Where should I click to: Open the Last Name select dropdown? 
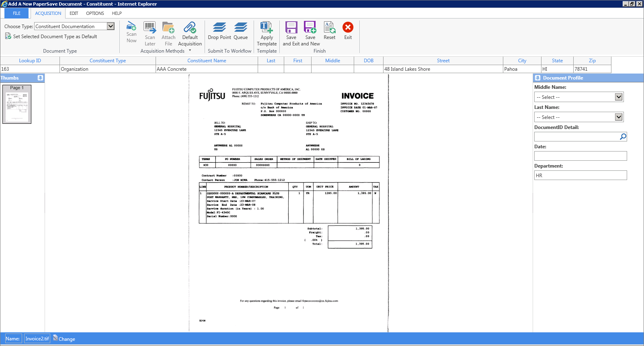pos(619,117)
